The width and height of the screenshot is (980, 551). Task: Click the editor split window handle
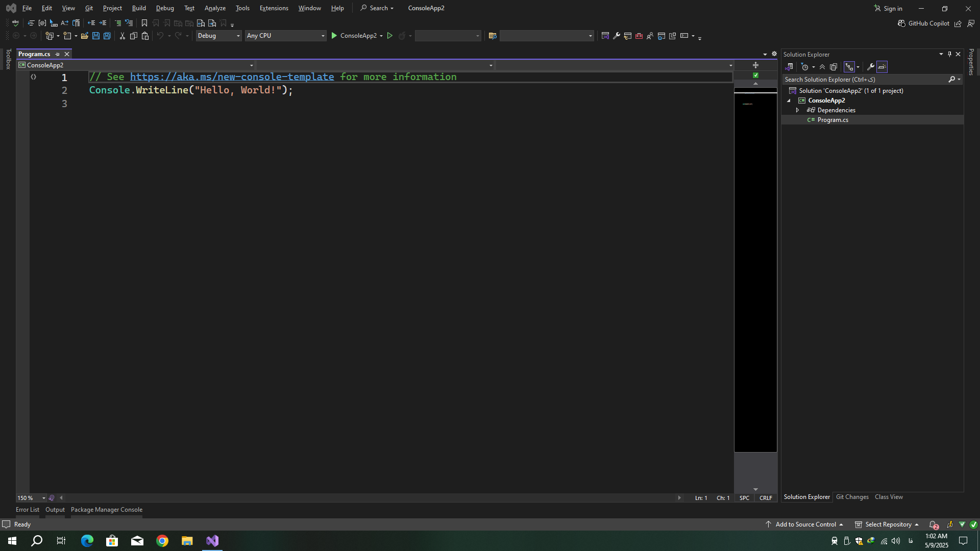pyautogui.click(x=756, y=65)
